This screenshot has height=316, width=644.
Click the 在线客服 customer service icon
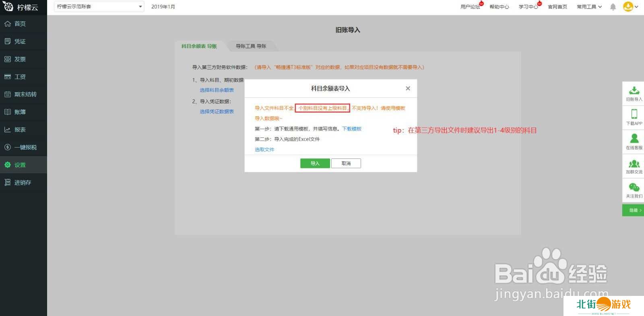[x=634, y=139]
